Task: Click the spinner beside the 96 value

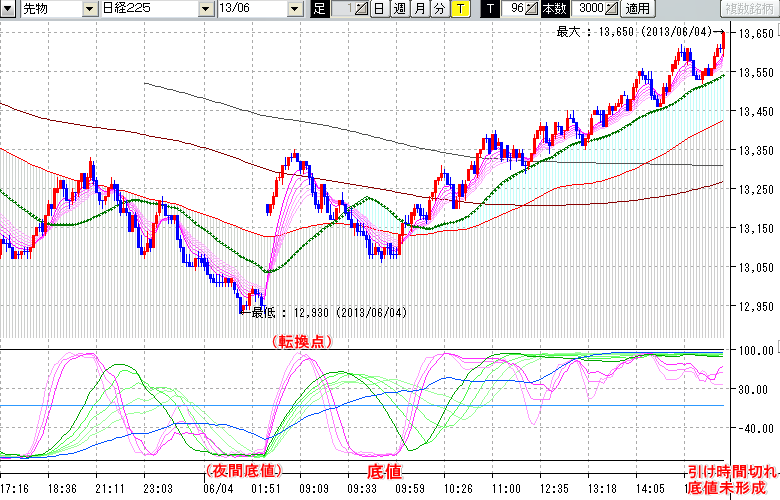Action: coord(532,9)
